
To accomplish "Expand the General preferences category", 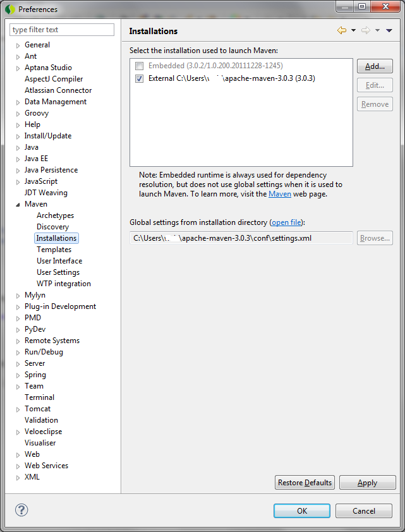I will 18,45.
